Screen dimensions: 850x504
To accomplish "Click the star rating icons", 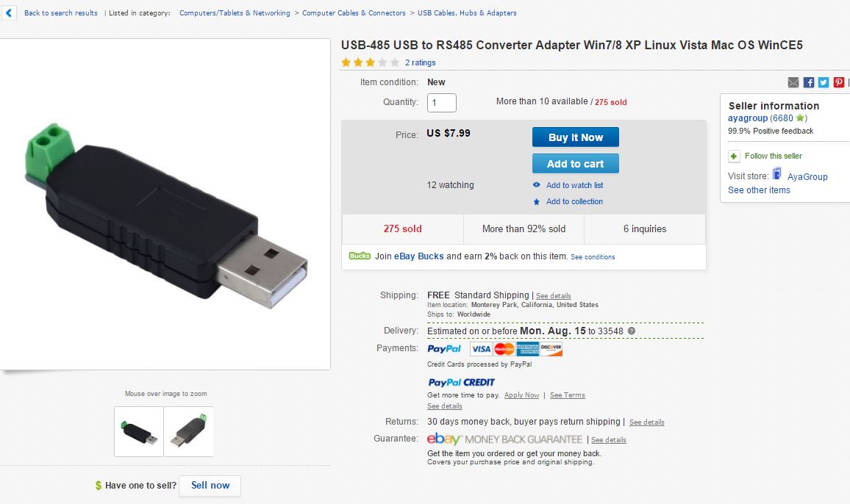I will click(371, 62).
